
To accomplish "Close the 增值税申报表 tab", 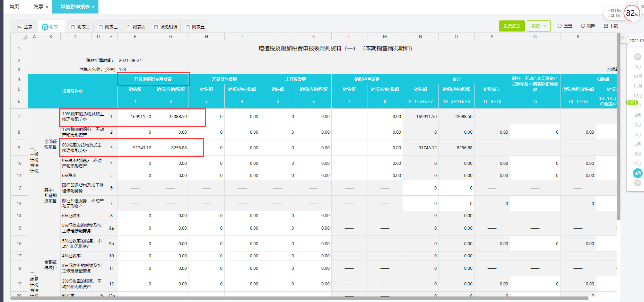I will (93, 7).
